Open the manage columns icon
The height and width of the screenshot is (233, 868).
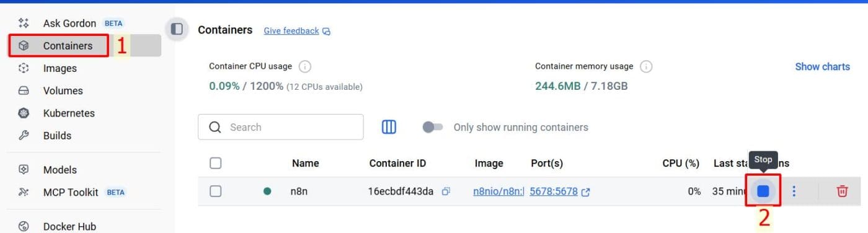389,127
